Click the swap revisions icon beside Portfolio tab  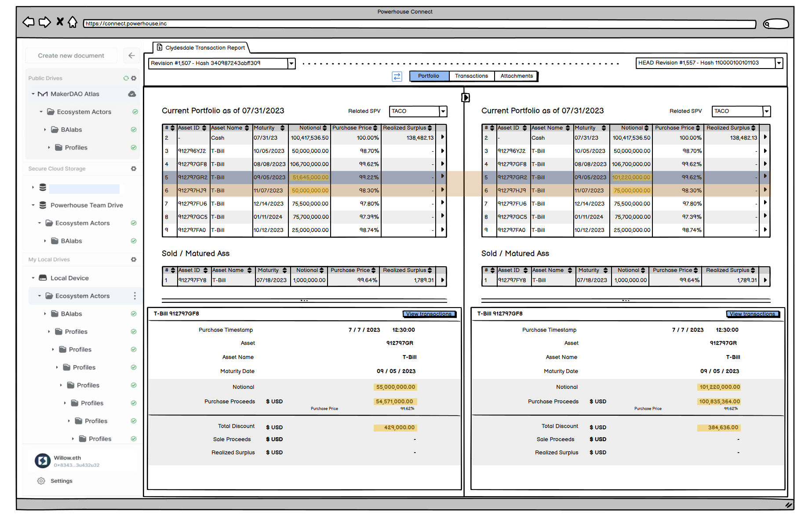(397, 76)
